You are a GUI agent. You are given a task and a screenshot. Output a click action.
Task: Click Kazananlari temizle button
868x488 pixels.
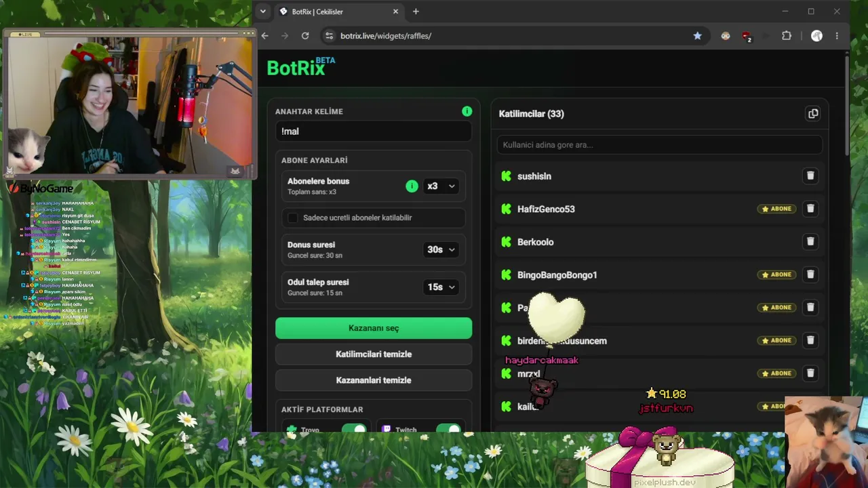click(374, 380)
